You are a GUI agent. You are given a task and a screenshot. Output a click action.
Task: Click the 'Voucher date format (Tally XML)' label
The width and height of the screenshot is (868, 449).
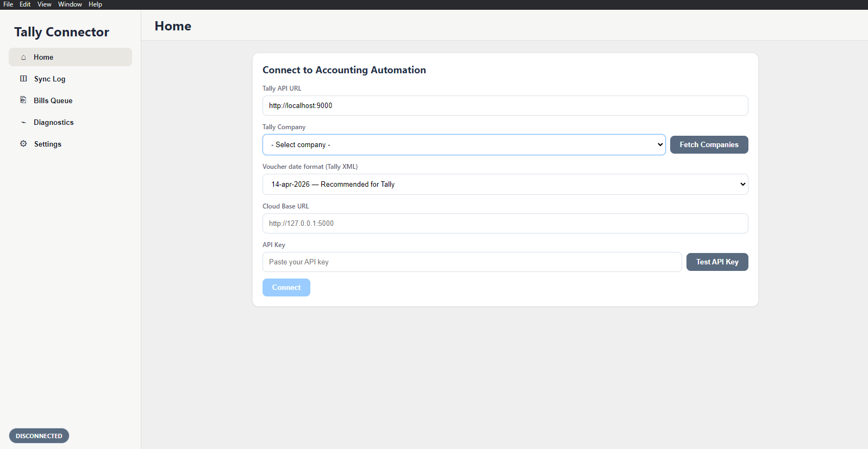pyautogui.click(x=310, y=167)
